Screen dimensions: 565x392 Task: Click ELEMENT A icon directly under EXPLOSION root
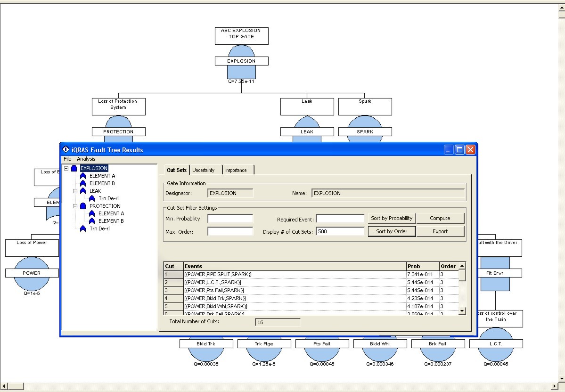click(x=83, y=176)
